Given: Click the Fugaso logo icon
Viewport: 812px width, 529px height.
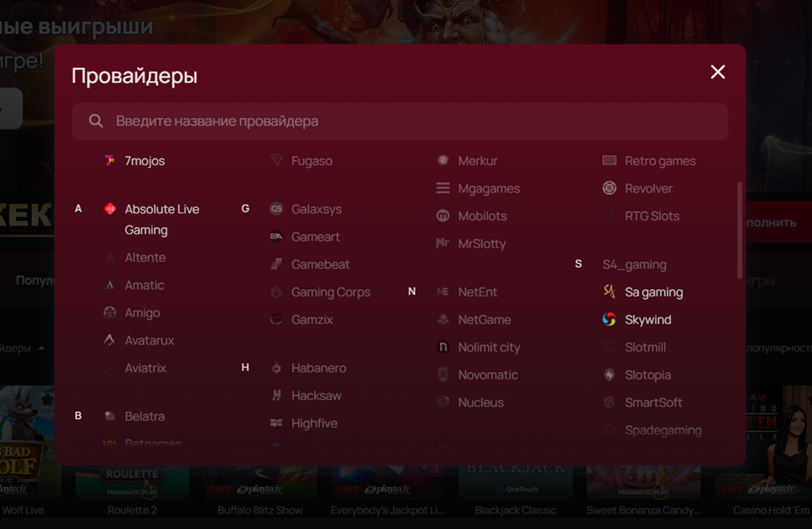Looking at the screenshot, I should click(x=276, y=161).
